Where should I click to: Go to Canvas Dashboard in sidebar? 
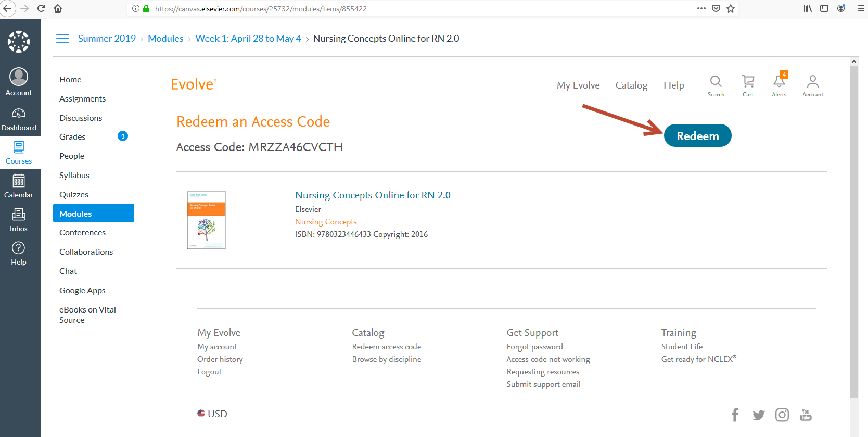tap(19, 119)
